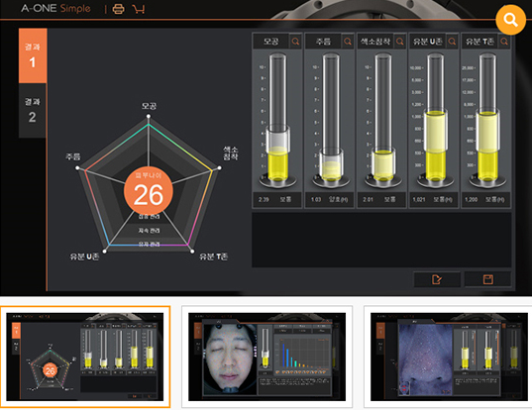Switch to the 결과 2 tab
Screen dimensions: 532x410
[33, 111]
